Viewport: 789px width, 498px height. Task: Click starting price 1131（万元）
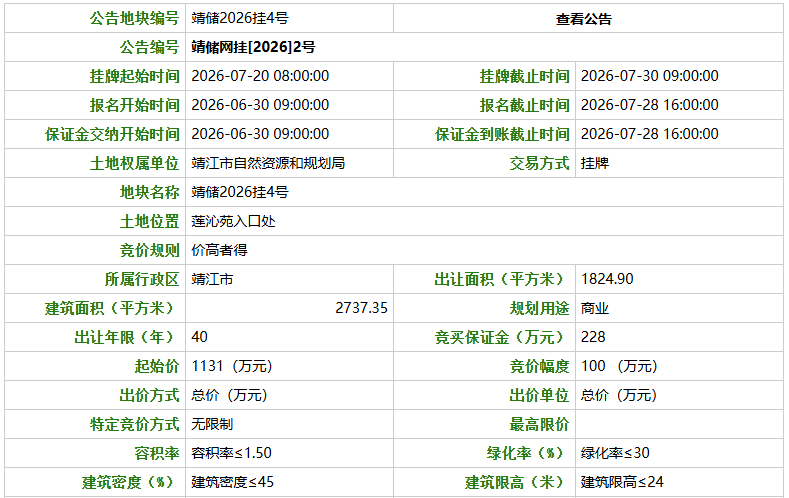pyautogui.click(x=231, y=366)
